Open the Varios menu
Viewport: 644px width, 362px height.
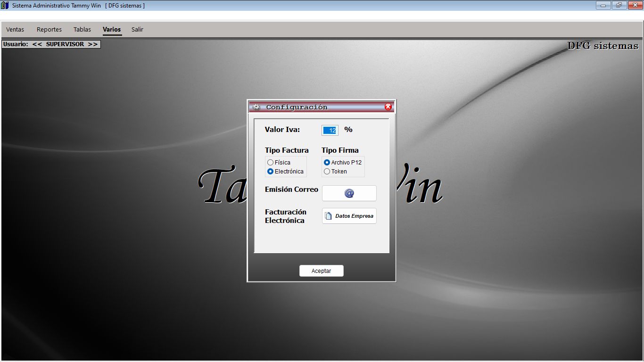[x=112, y=29]
